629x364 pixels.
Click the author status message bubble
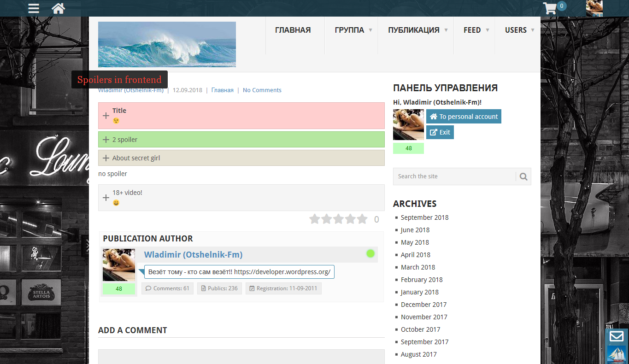(239, 272)
